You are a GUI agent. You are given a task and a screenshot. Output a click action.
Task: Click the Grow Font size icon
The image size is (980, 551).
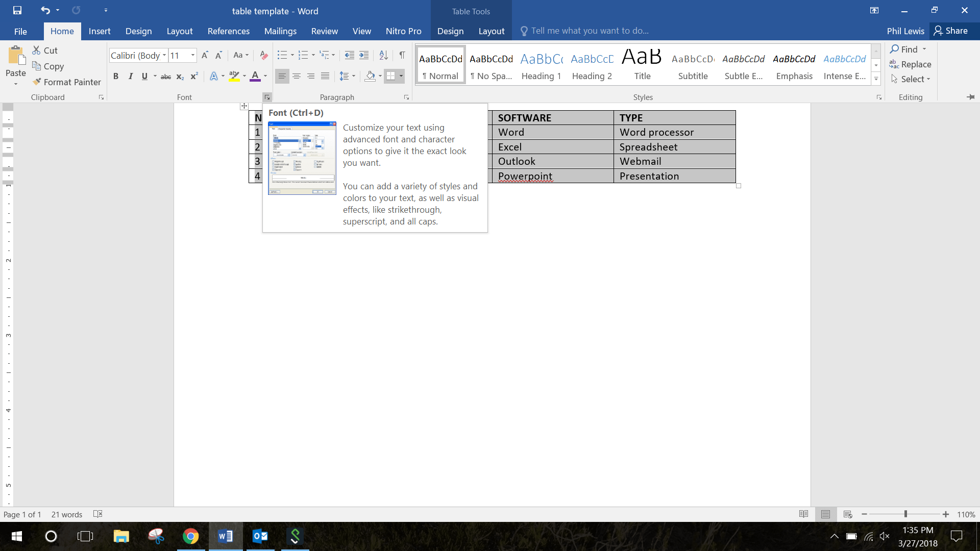[x=205, y=55]
